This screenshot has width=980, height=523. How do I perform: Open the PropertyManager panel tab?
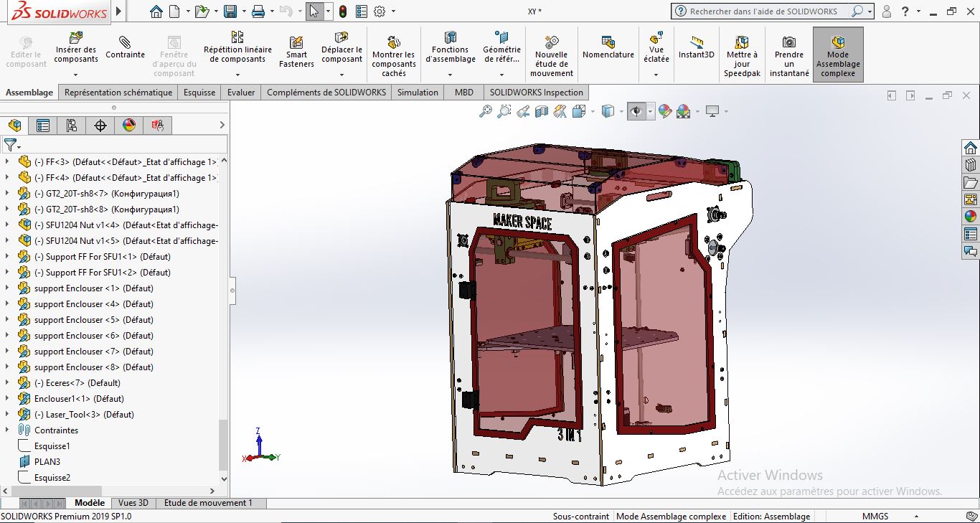[43, 126]
